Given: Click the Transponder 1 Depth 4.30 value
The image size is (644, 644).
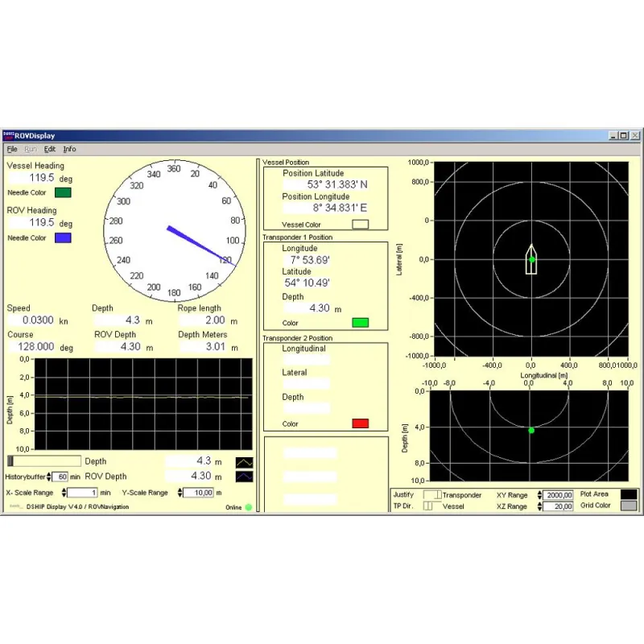Looking at the screenshot, I should click(307, 308).
